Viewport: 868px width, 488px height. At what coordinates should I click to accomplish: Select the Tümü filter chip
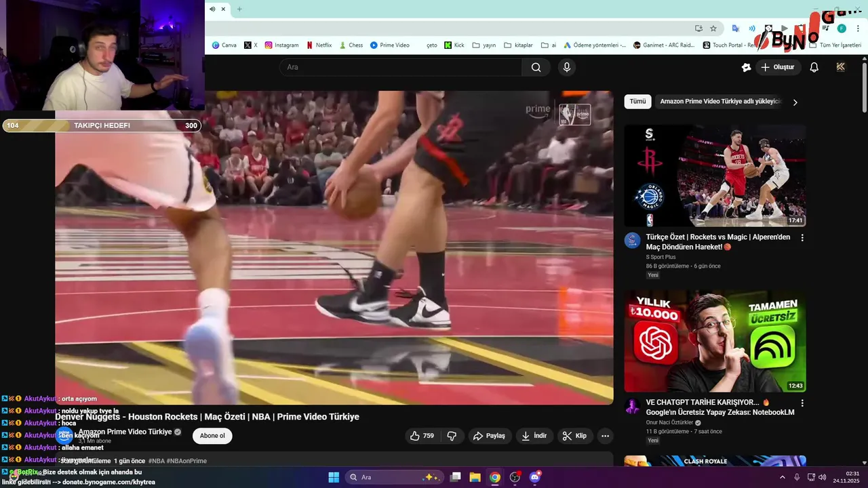click(637, 102)
